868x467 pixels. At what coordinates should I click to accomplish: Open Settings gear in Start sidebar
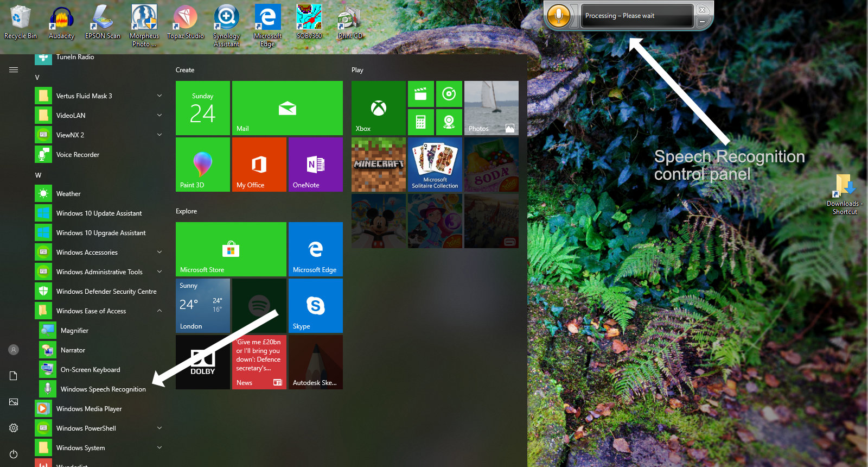tap(14, 428)
